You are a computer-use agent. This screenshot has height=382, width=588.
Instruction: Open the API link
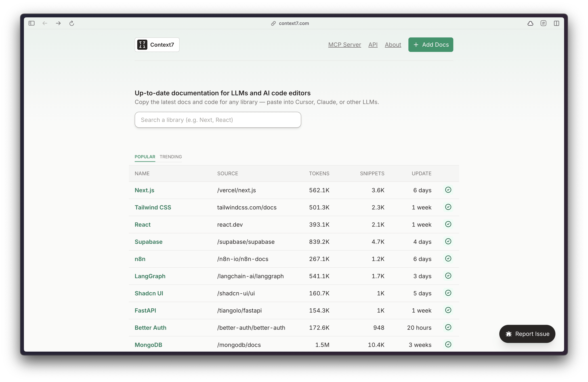(373, 45)
